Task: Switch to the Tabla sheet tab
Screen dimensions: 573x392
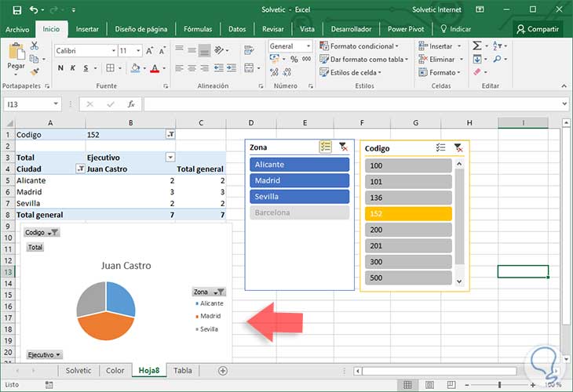Action: coord(182,371)
